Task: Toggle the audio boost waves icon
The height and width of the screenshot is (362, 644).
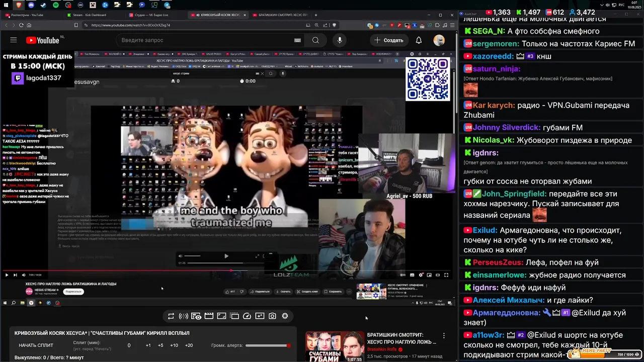Action: tap(184, 316)
